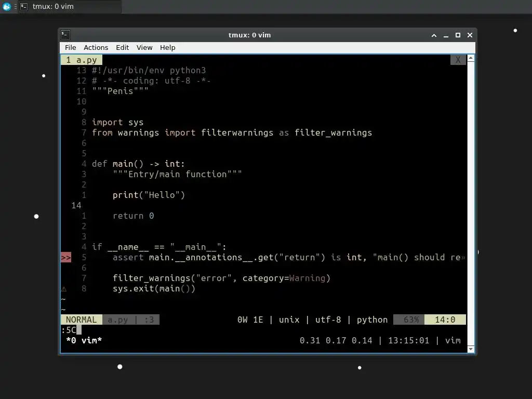Viewport: 532px width, 399px height.
Task: Click the 0W 1E diagnostics count
Action: click(x=250, y=320)
